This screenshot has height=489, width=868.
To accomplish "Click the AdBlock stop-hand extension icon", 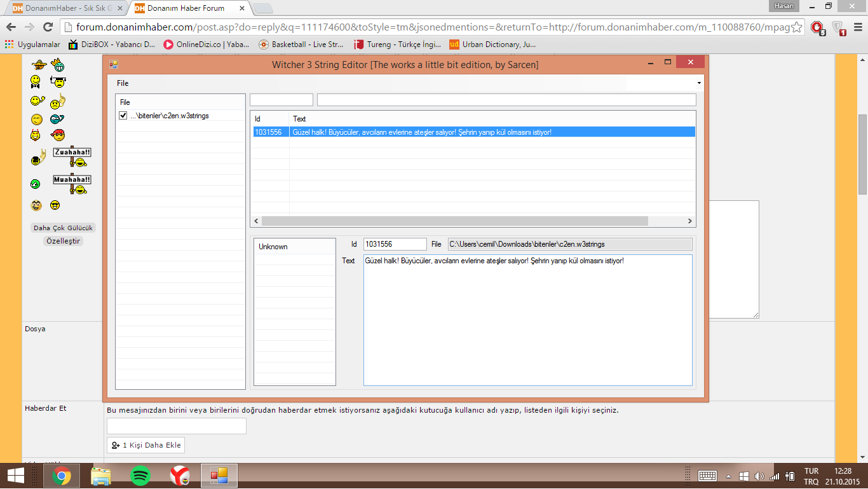I will 817,27.
